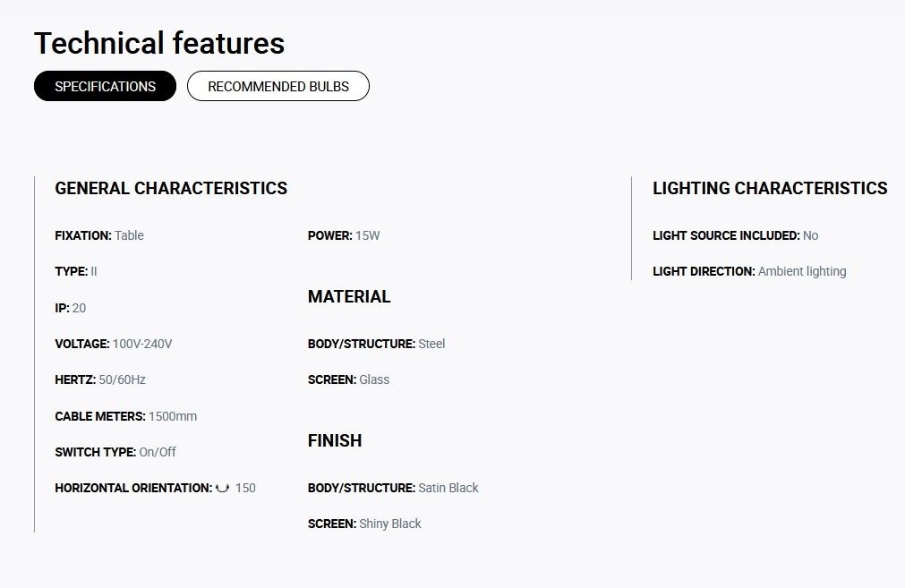Image resolution: width=905 pixels, height=588 pixels.
Task: Click Light Source Included: No entry
Action: pos(735,235)
